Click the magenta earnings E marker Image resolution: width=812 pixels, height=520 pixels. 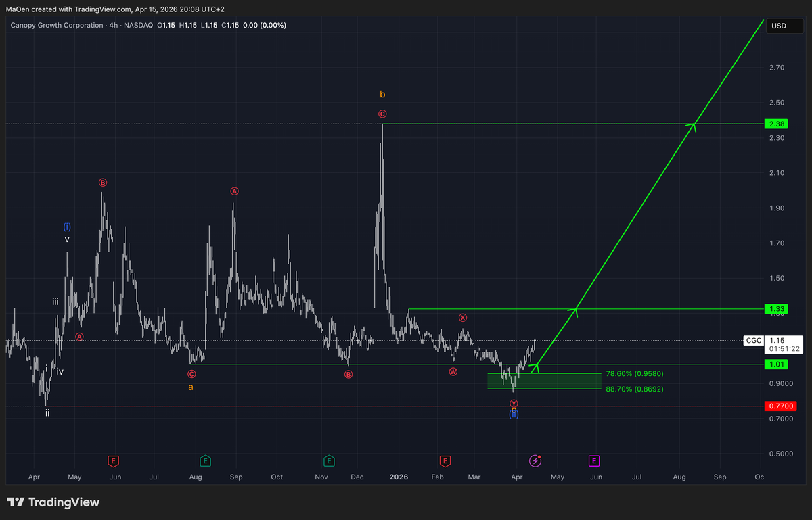(x=593, y=460)
